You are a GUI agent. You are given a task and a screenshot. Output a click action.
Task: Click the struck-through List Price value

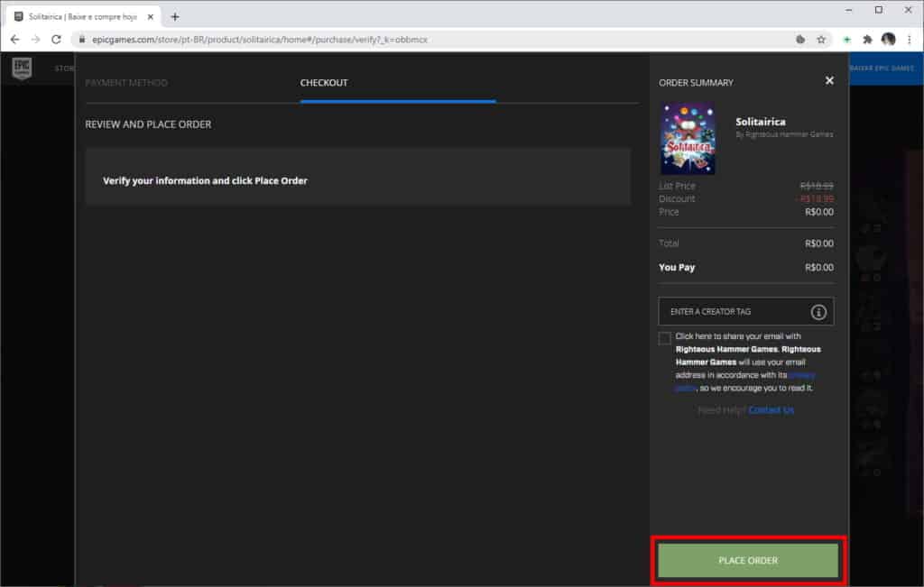click(x=817, y=186)
